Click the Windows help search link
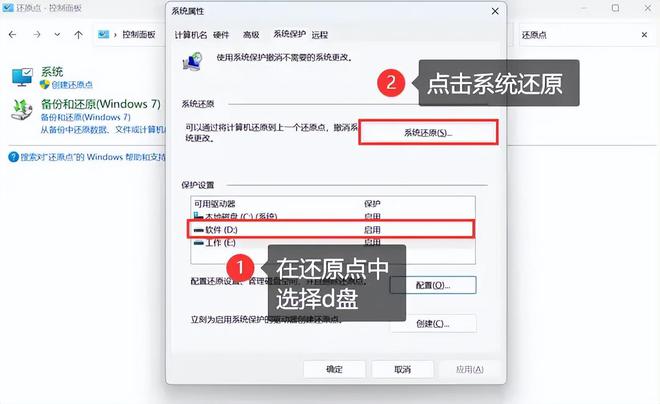The image size is (660, 404). click(x=93, y=157)
